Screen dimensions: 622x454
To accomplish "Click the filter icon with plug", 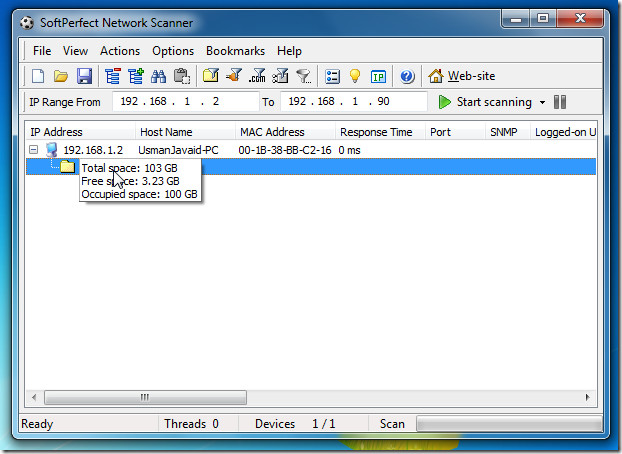I will (x=234, y=75).
